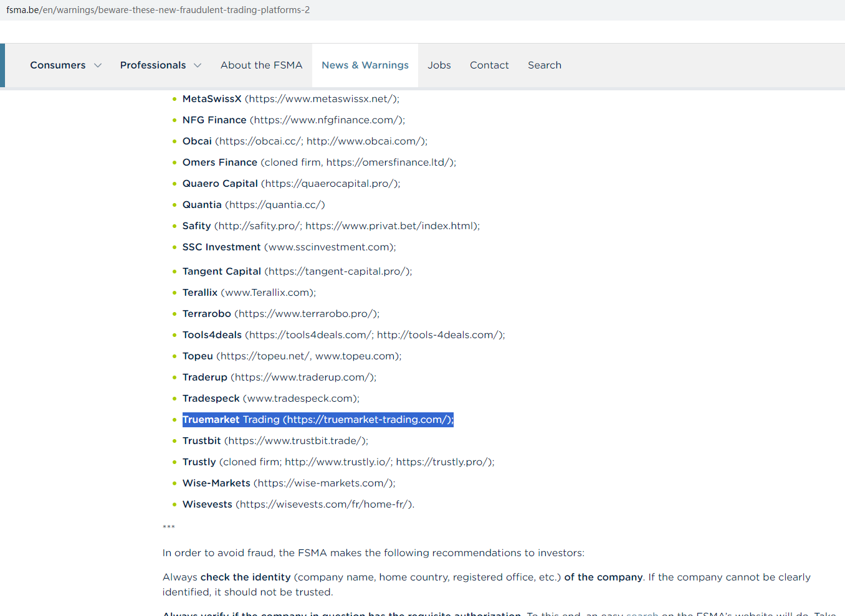The width and height of the screenshot is (845, 616).
Task: Go to the News & Warnings tab
Action: 365,65
